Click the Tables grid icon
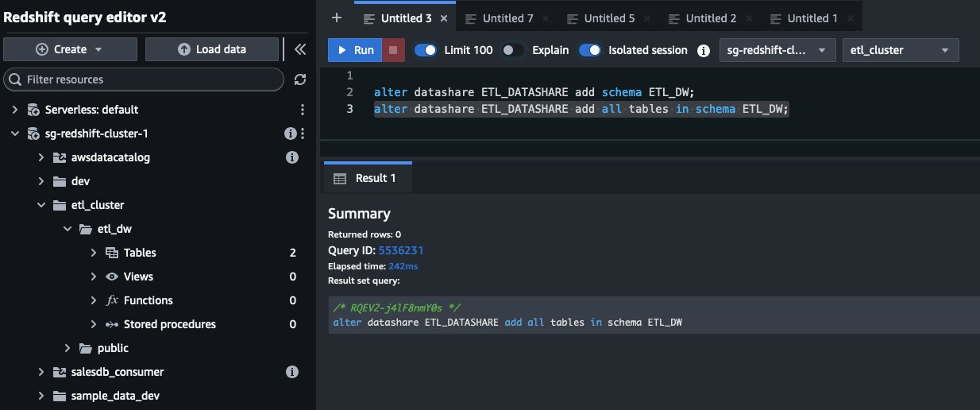The width and height of the screenshot is (980, 410). (x=112, y=253)
